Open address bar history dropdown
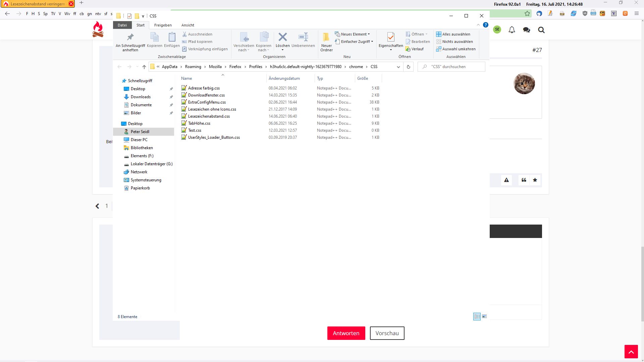644x362 pixels. click(x=398, y=67)
